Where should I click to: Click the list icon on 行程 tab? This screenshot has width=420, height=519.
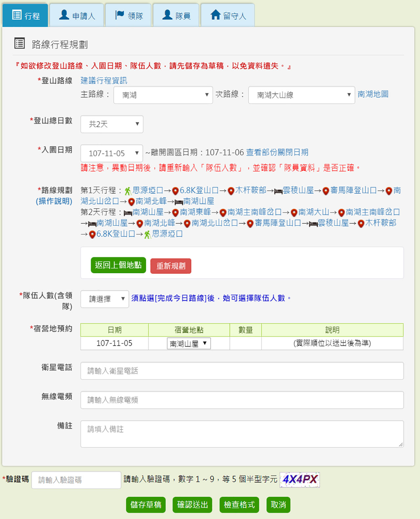coord(17,15)
